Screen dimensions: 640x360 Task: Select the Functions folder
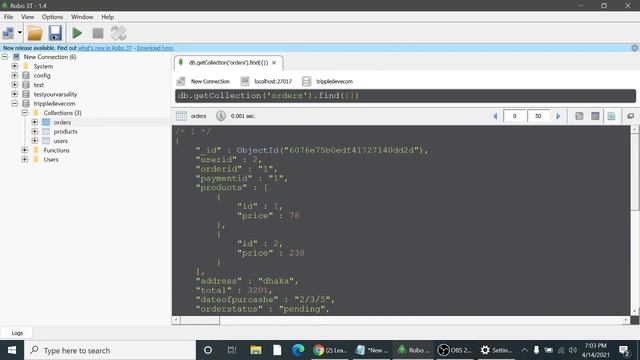[x=56, y=150]
